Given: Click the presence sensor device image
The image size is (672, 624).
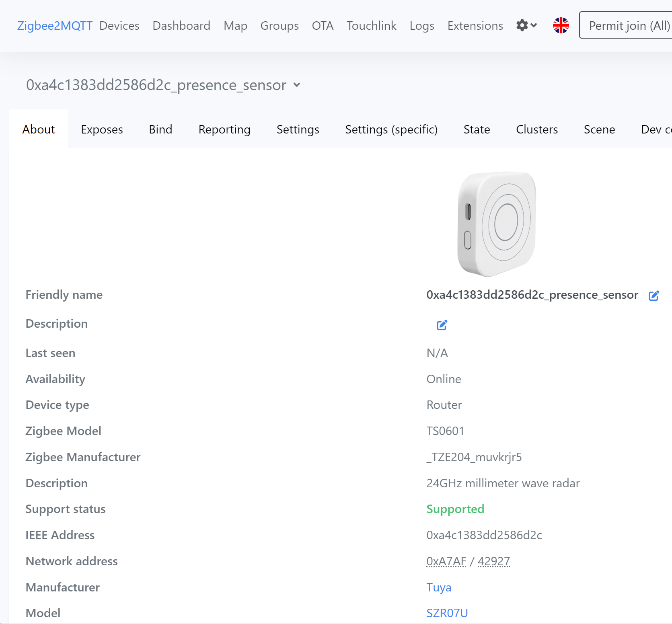Looking at the screenshot, I should 497,224.
